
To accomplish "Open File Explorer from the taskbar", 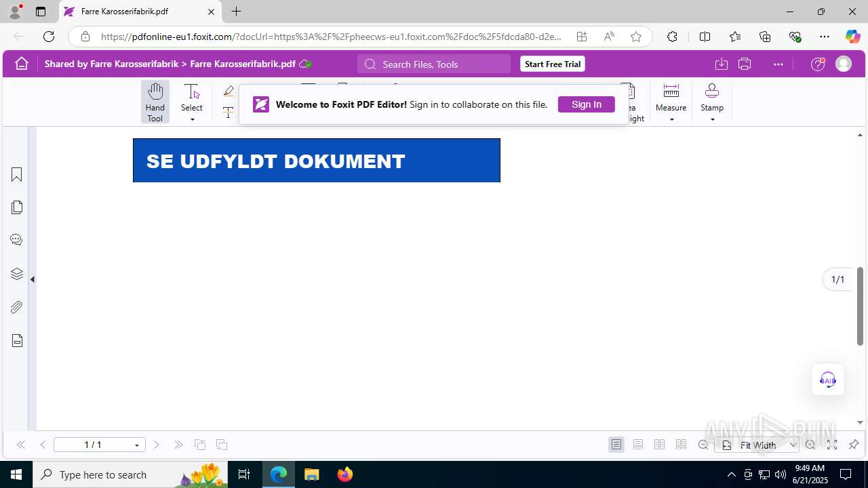I will (311, 474).
